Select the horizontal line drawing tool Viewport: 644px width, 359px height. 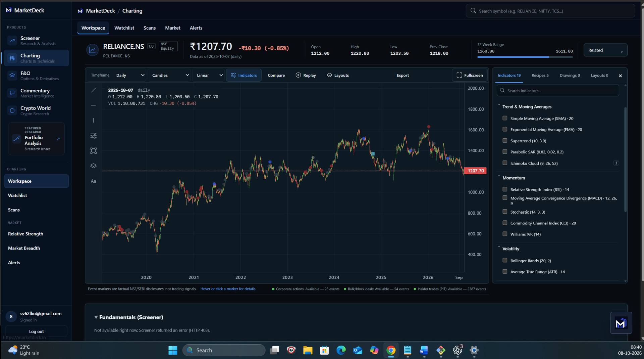(x=94, y=105)
